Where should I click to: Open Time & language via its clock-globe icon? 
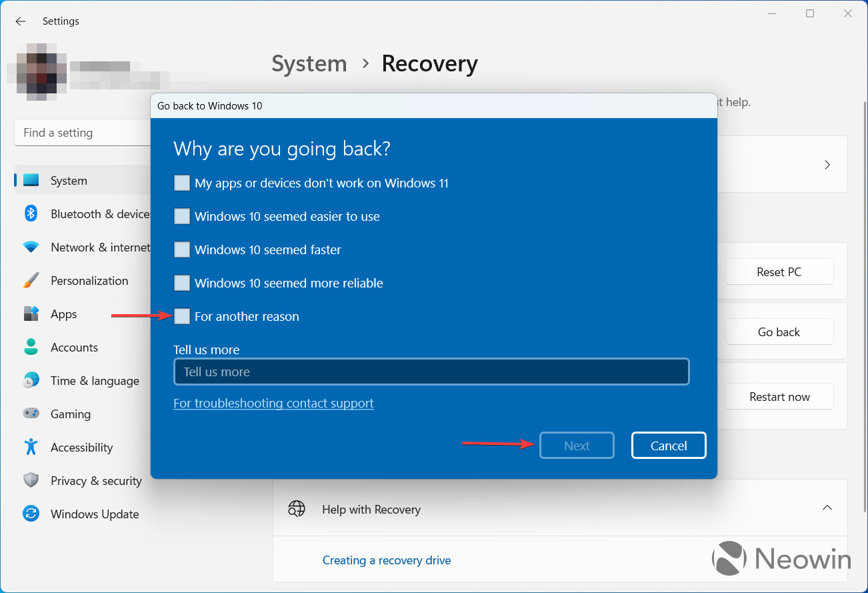pyautogui.click(x=31, y=380)
